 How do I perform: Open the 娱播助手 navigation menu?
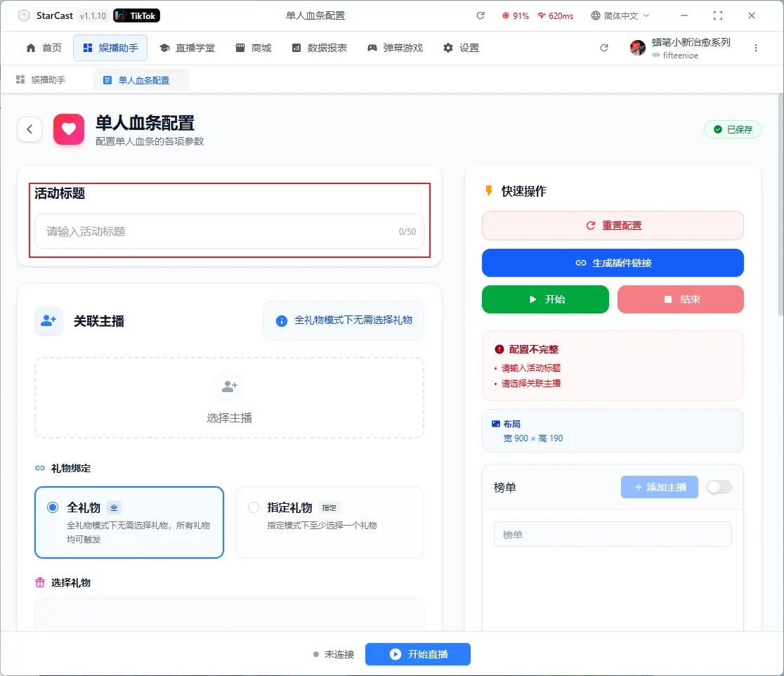pyautogui.click(x=110, y=48)
